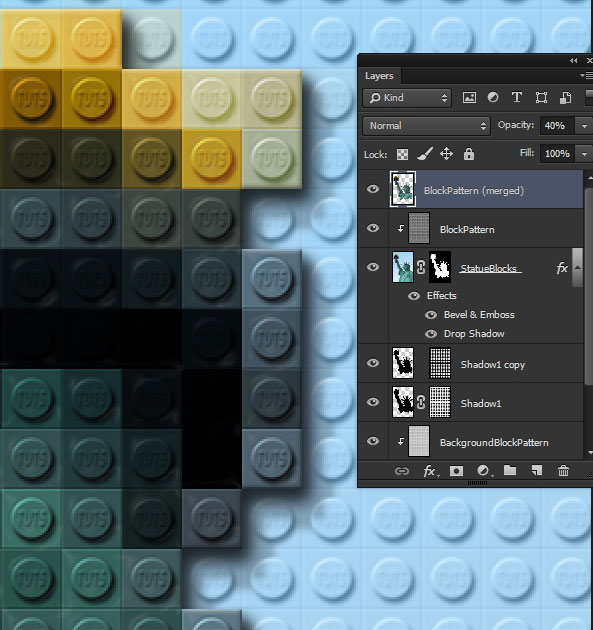Select the Shadow1 copy layer name
The image size is (593, 630).
point(493,365)
